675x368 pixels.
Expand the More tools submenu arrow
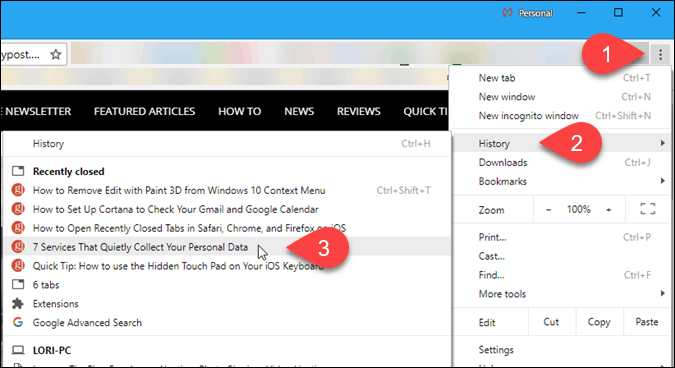(663, 294)
